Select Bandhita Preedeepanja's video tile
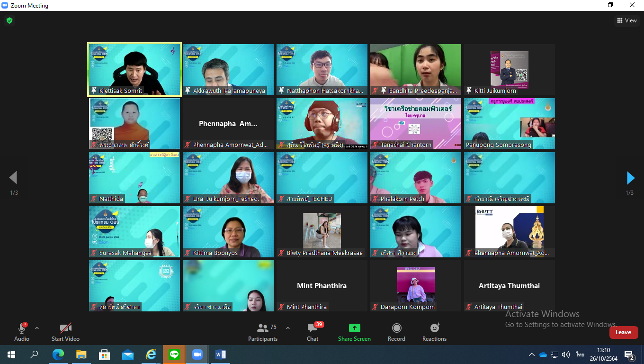The width and height of the screenshot is (644, 364). tap(416, 70)
